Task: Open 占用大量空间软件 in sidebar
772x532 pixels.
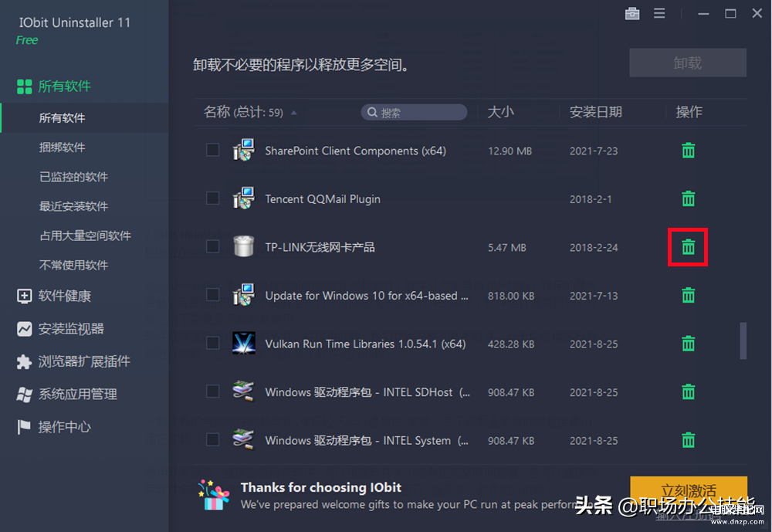Action: pyautogui.click(x=85, y=236)
